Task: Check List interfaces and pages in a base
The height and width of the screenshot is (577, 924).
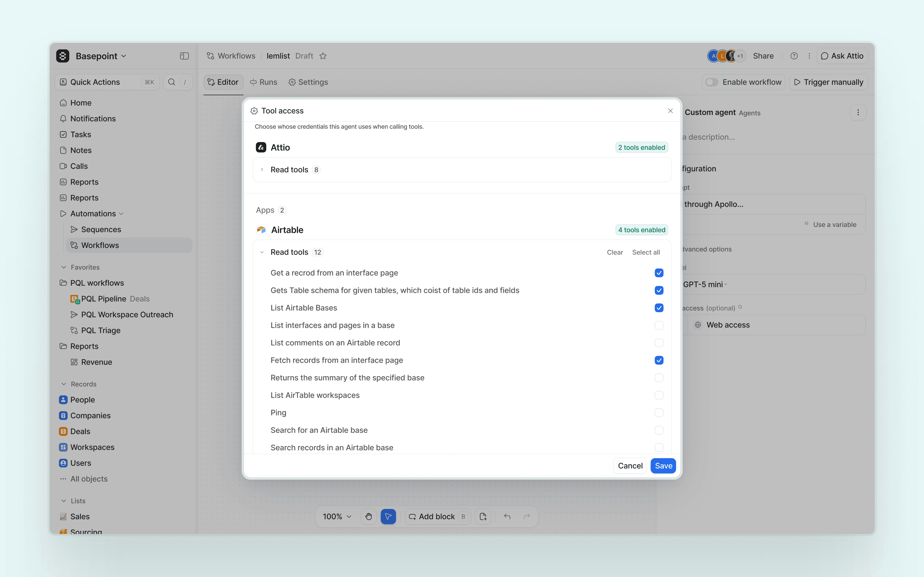Action: pyautogui.click(x=659, y=326)
